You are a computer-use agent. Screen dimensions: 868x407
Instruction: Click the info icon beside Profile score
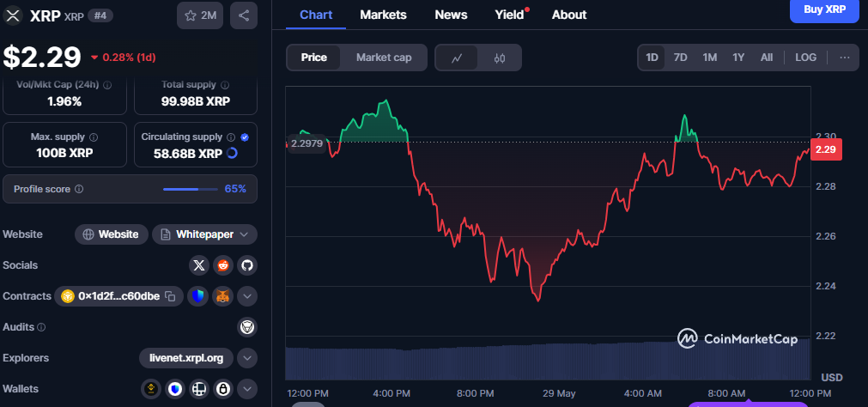click(x=79, y=190)
